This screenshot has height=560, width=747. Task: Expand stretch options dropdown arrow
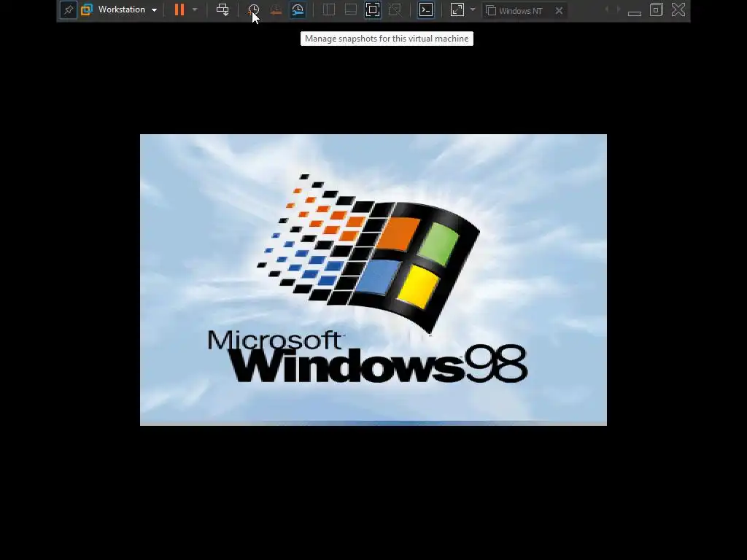click(473, 9)
